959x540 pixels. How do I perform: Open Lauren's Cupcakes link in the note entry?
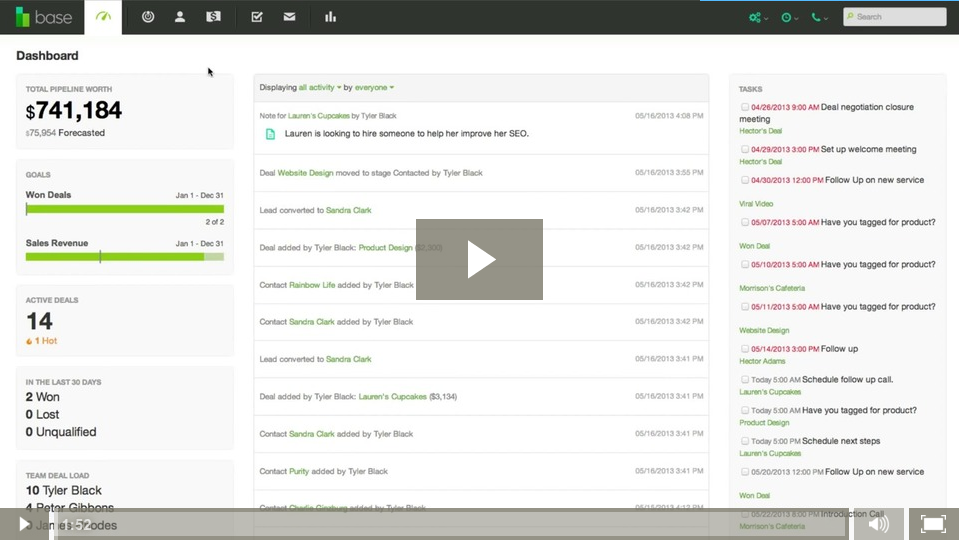[319, 116]
